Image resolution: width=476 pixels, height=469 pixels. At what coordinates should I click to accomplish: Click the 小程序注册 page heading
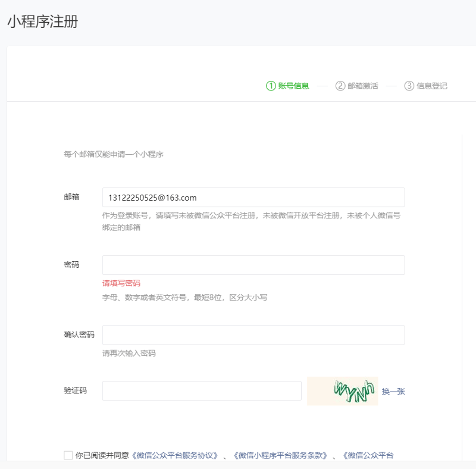[42, 22]
